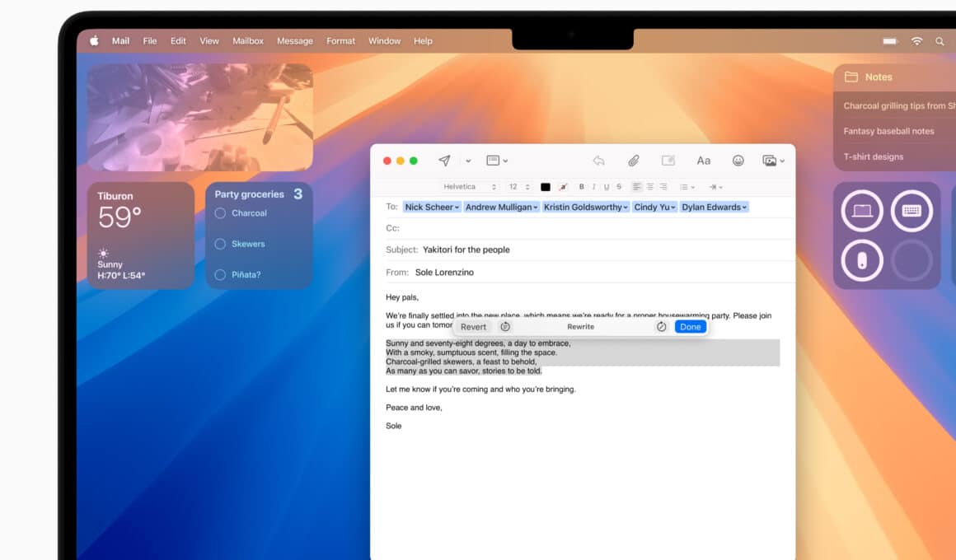Open the Fantasy baseball notes entry
Screen dimensions: 956x560
(x=888, y=131)
